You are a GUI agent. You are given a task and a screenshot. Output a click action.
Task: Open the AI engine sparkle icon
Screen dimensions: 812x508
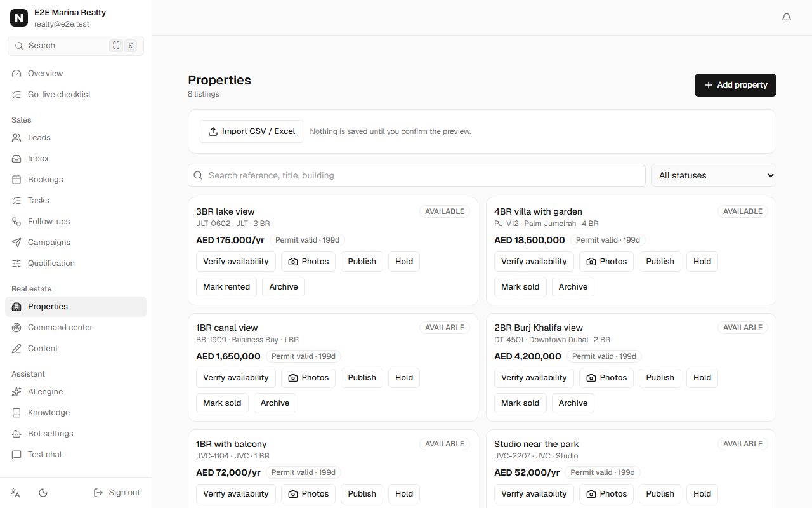tap(16, 392)
